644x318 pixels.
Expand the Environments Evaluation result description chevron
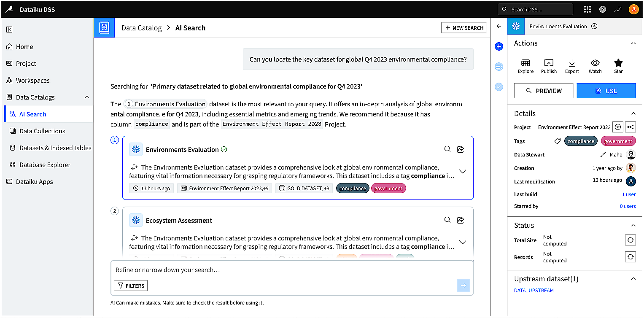(x=463, y=171)
